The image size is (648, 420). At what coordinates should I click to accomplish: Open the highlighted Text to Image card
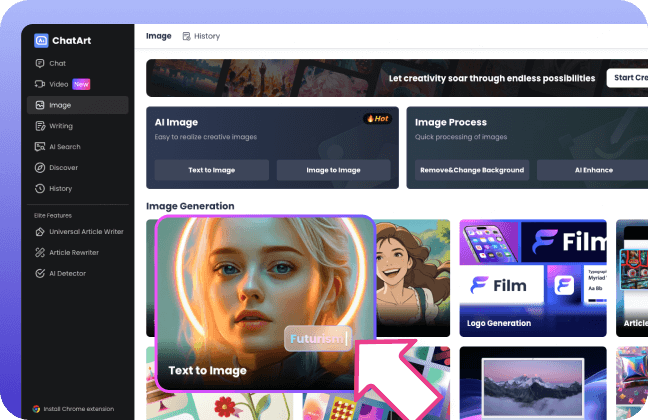point(265,302)
